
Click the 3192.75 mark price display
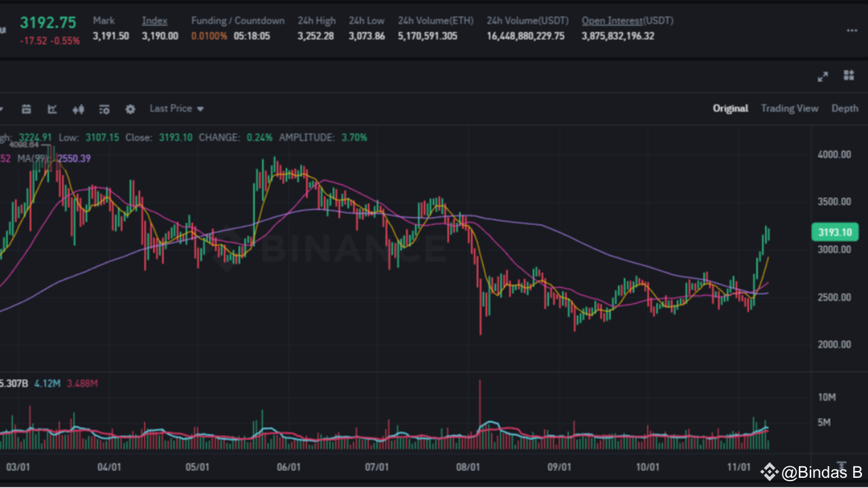pos(47,22)
